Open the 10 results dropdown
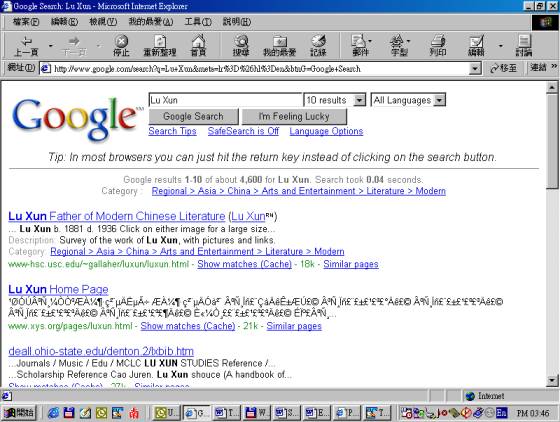Viewport: 560px width, 422px height. [x=359, y=100]
